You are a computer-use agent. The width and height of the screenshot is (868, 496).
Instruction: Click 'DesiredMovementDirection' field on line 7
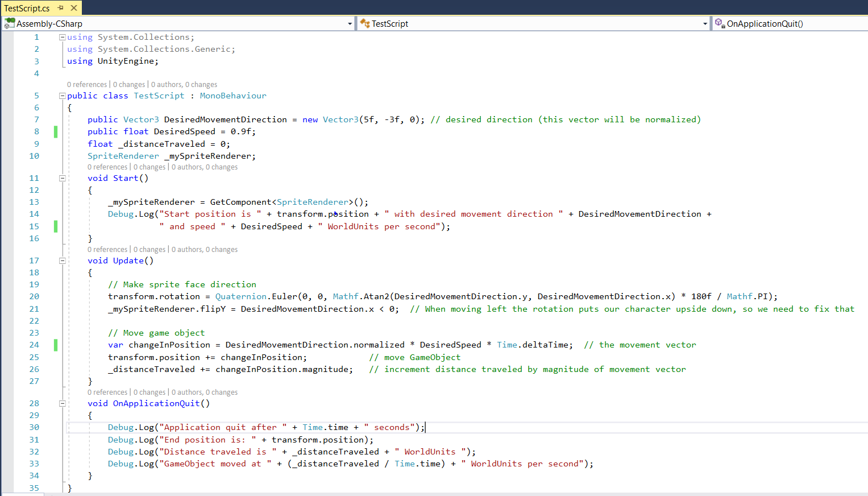click(226, 119)
